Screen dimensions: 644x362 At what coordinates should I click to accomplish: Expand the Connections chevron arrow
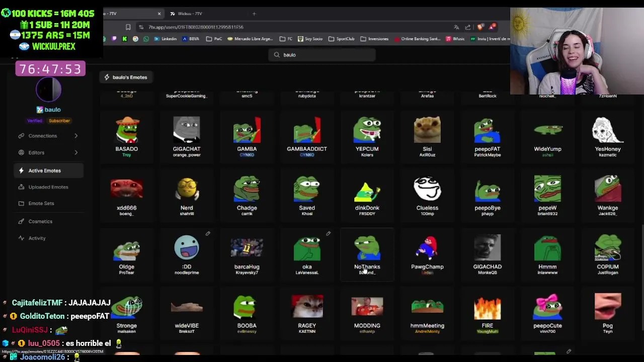click(76, 136)
